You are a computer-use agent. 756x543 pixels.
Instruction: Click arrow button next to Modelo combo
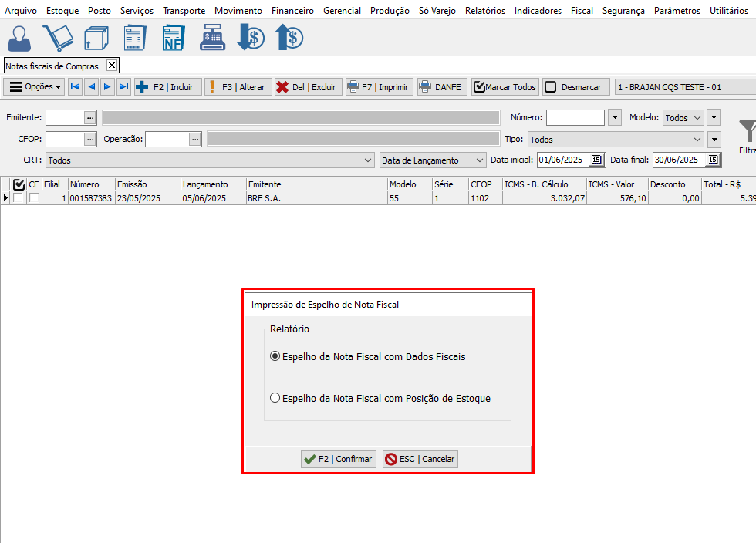coord(714,117)
